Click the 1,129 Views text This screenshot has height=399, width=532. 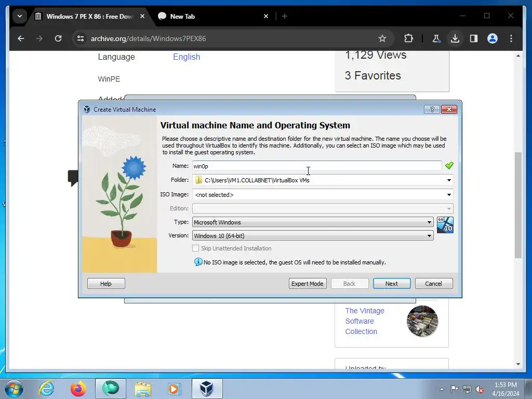tap(376, 55)
